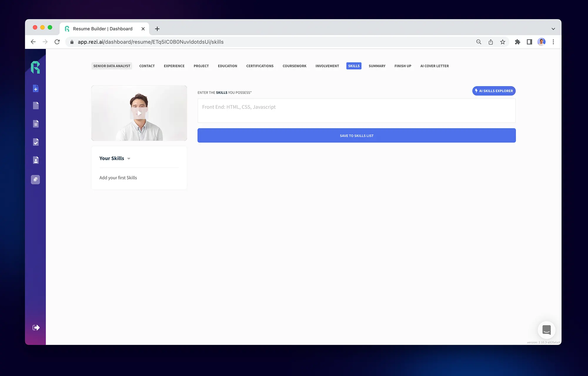Go to the Contact section
The image size is (588, 376).
[x=147, y=66]
